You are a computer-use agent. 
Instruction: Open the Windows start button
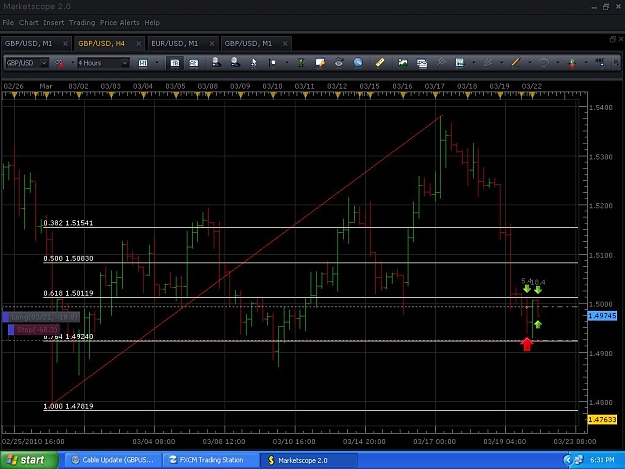tap(28, 460)
